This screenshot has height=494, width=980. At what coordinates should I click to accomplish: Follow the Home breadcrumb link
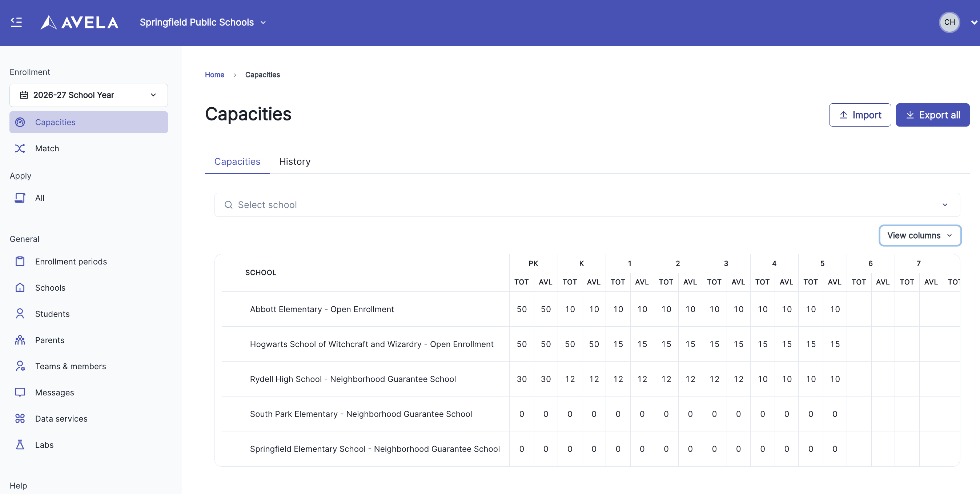214,75
